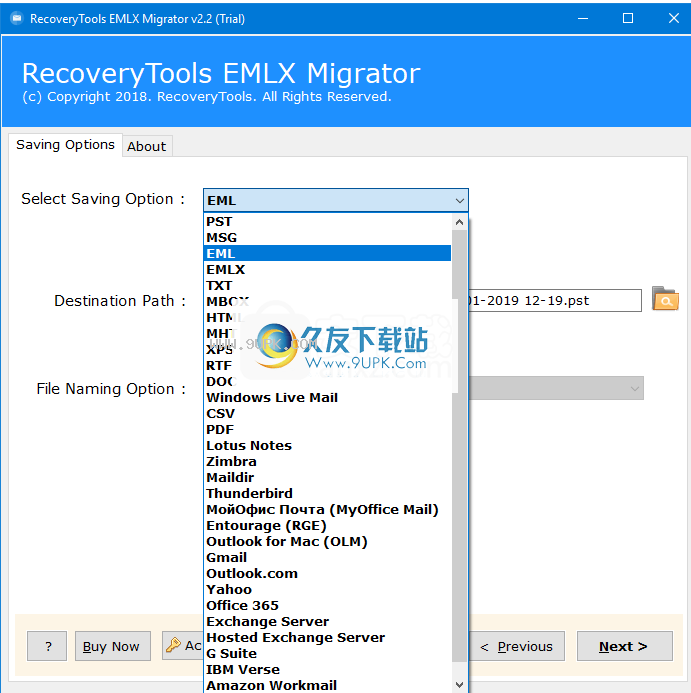The width and height of the screenshot is (691, 693).
Task: Click the folder browse icon beside destination path
Action: [665, 299]
